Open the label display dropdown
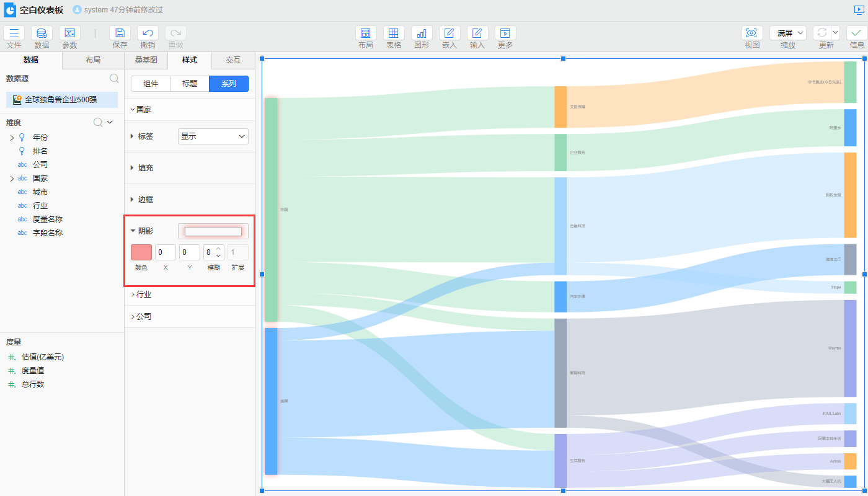868x496 pixels. pyautogui.click(x=213, y=136)
